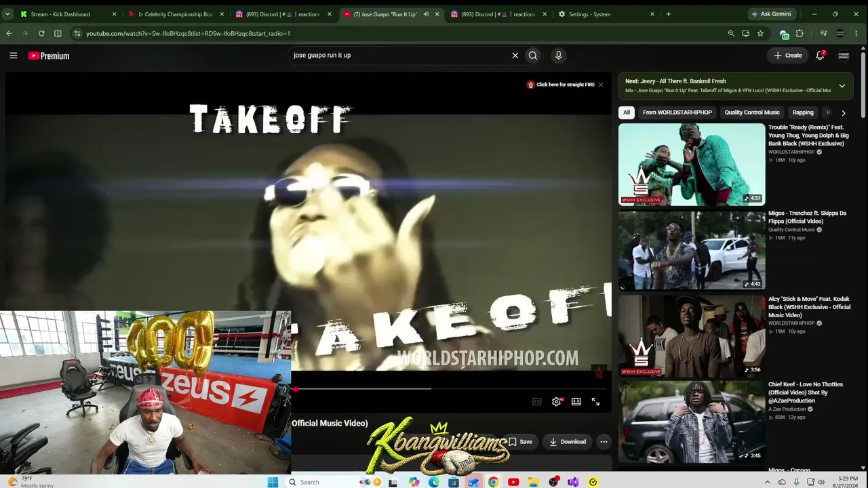The width and height of the screenshot is (868, 488).
Task: Open the YouTube account avatar menu
Action: coord(844,56)
